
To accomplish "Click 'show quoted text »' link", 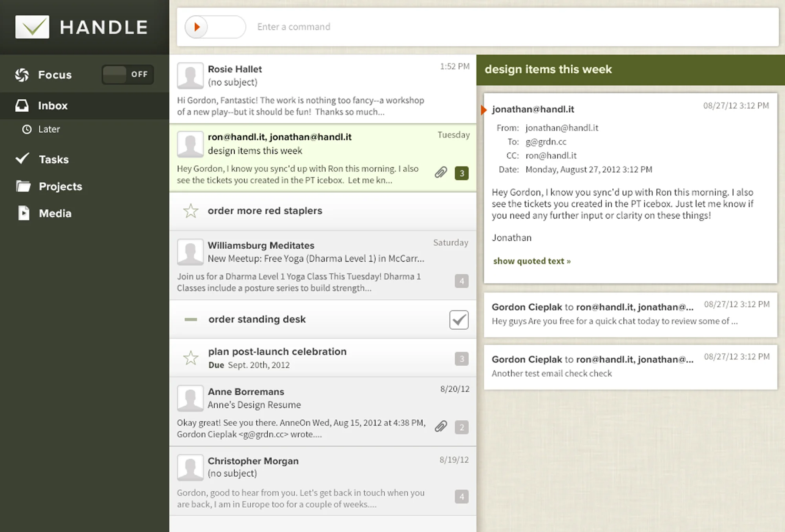I will coord(532,261).
